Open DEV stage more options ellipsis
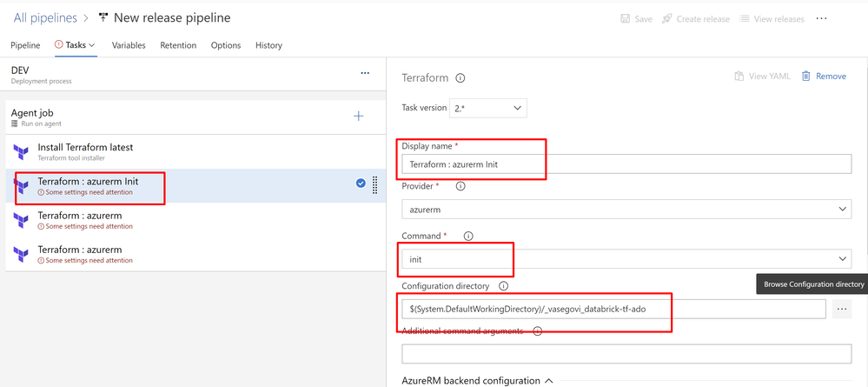The image size is (868, 387). point(365,73)
